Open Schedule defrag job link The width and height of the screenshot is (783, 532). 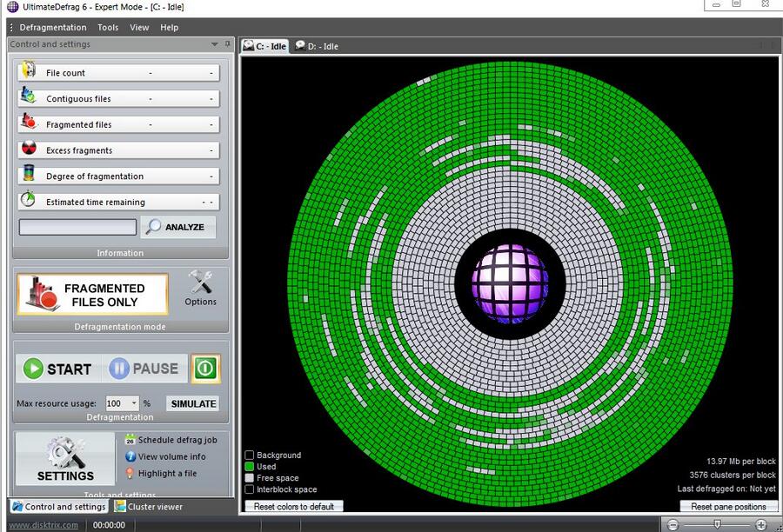[177, 440]
